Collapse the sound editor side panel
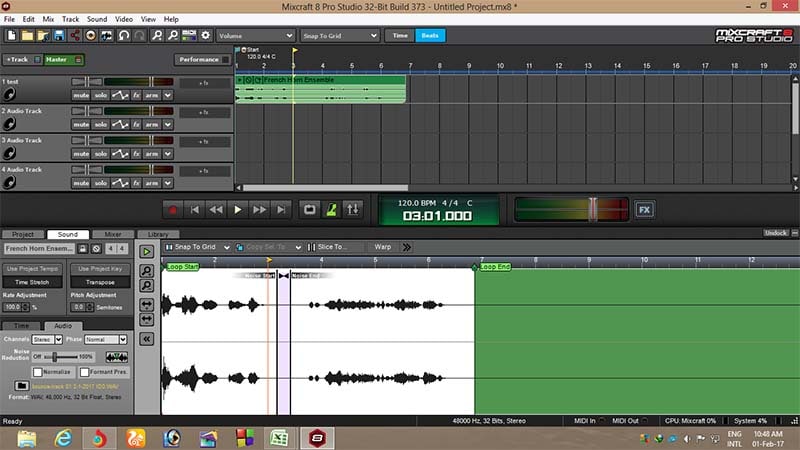The height and width of the screenshot is (450, 800). [x=146, y=339]
